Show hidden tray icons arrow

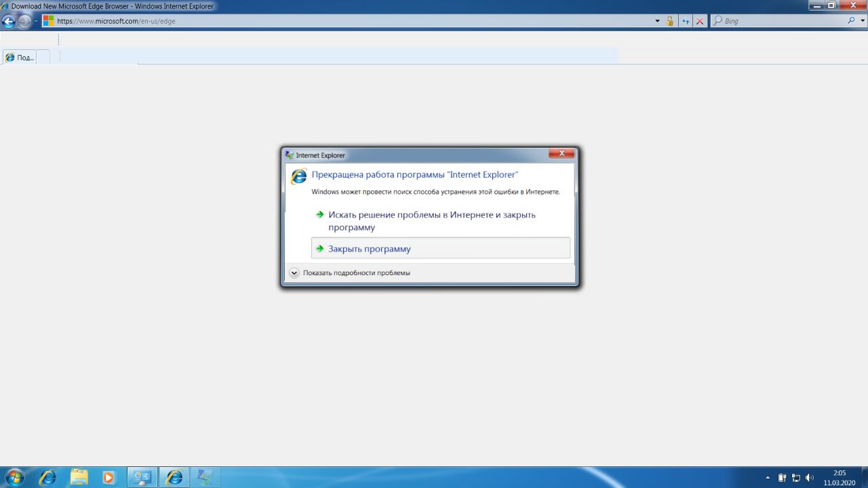coord(768,478)
